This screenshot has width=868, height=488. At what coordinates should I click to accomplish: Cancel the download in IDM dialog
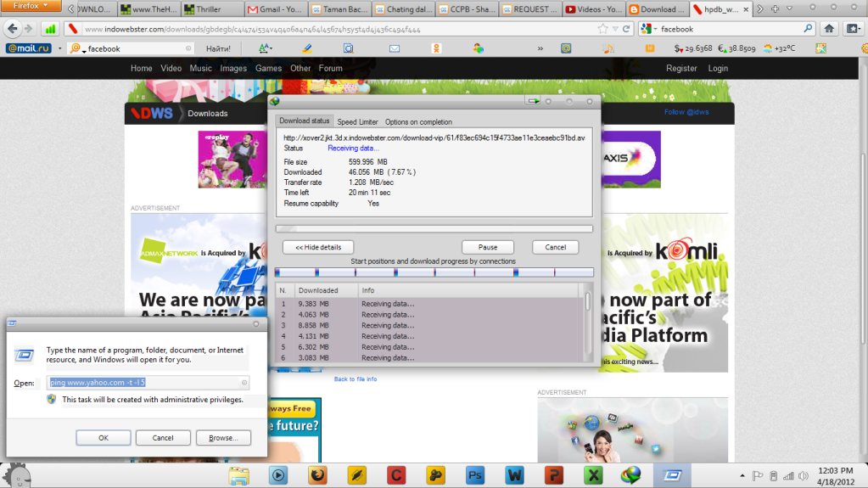[555, 247]
